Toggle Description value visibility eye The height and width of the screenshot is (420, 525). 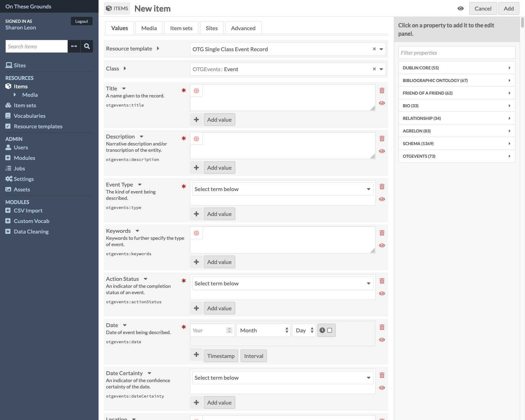point(382,151)
